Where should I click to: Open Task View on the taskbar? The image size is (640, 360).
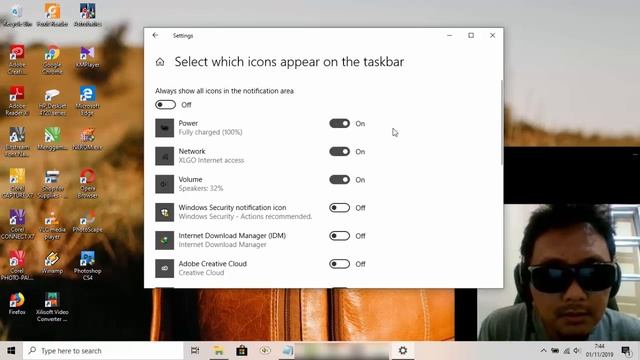pyautogui.click(x=195, y=351)
